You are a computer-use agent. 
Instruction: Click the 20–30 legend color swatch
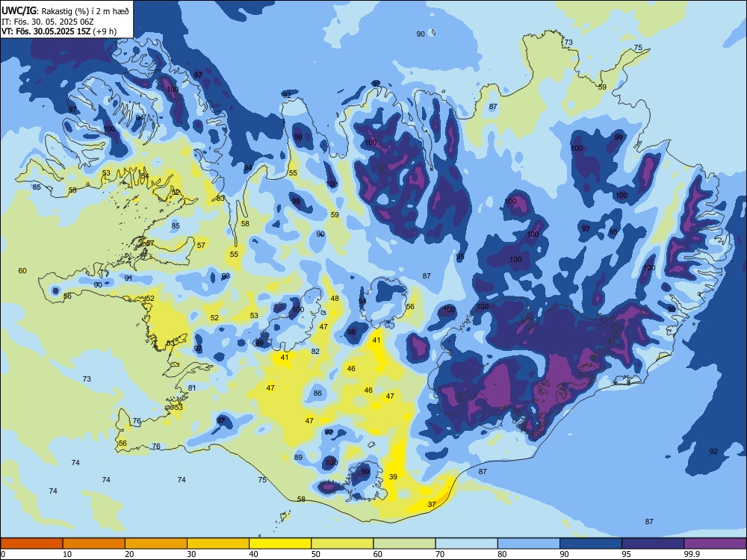156,544
